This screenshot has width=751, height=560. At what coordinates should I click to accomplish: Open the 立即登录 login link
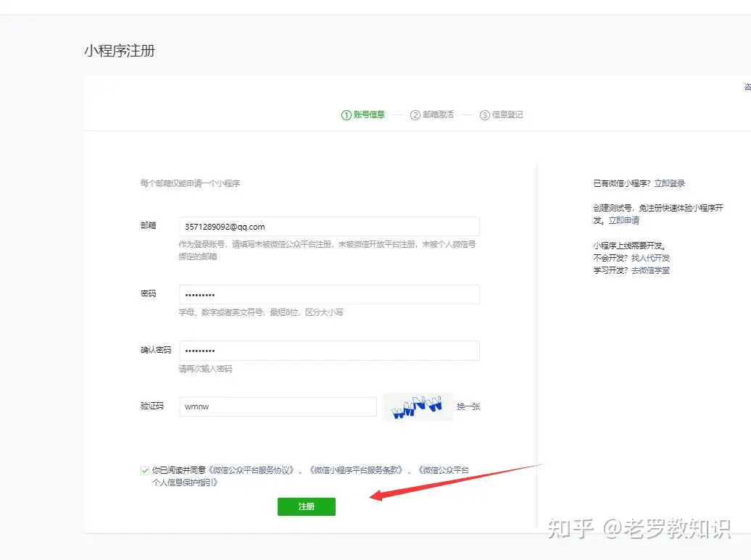[670, 183]
